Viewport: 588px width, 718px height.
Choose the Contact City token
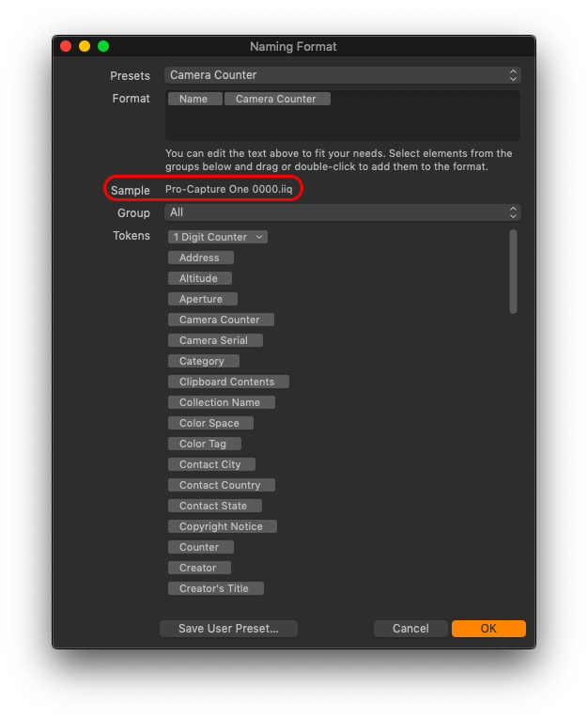(211, 464)
